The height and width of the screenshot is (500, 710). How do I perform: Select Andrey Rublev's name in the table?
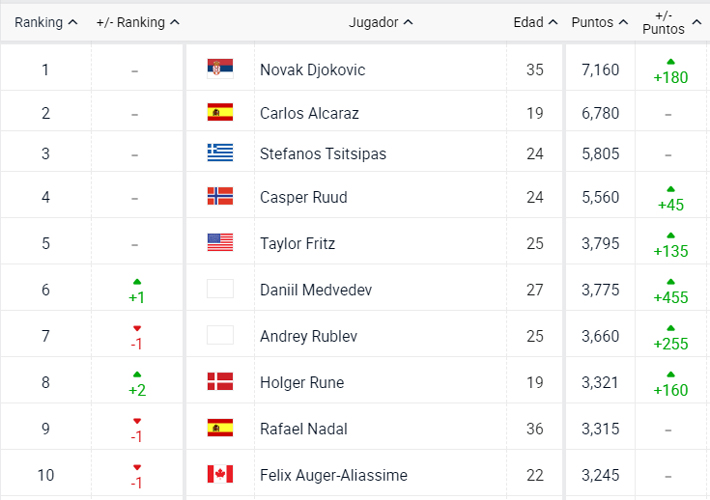[x=308, y=336]
